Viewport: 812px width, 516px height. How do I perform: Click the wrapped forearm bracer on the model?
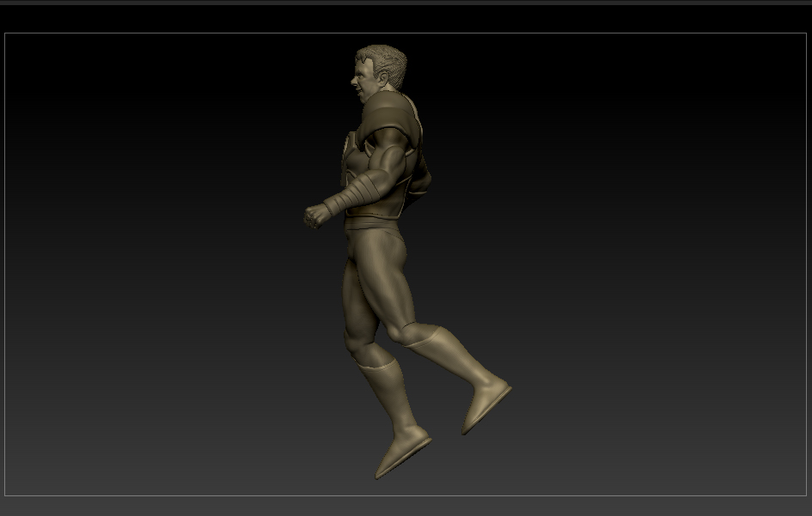(x=352, y=194)
